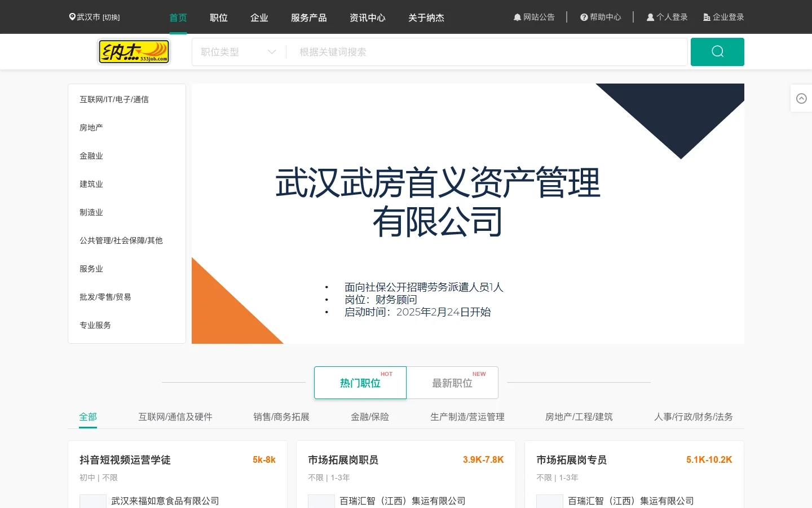Click the location pin icon beside 武汉市
Viewport: 812px width, 508px height.
tap(72, 17)
